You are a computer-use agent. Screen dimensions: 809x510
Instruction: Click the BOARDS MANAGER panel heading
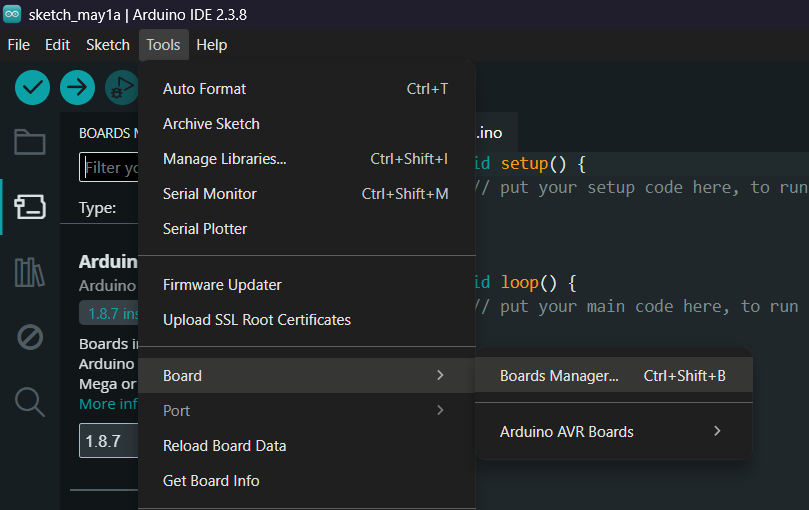coord(108,133)
